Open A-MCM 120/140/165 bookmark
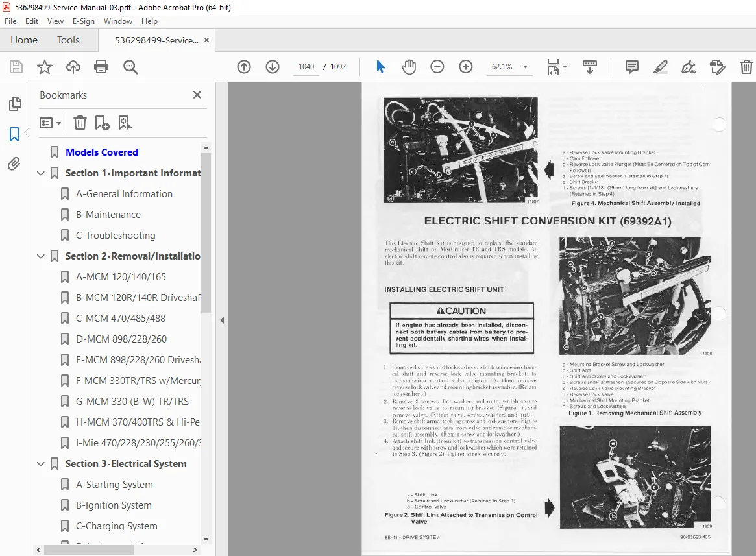756x556 pixels. 121,277
